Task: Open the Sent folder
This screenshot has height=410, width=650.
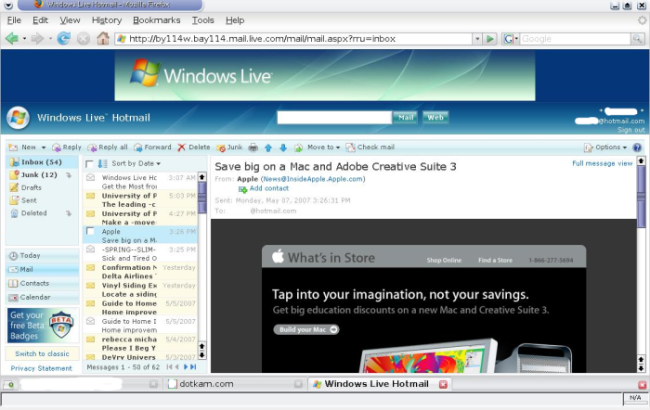Action: pyautogui.click(x=24, y=201)
